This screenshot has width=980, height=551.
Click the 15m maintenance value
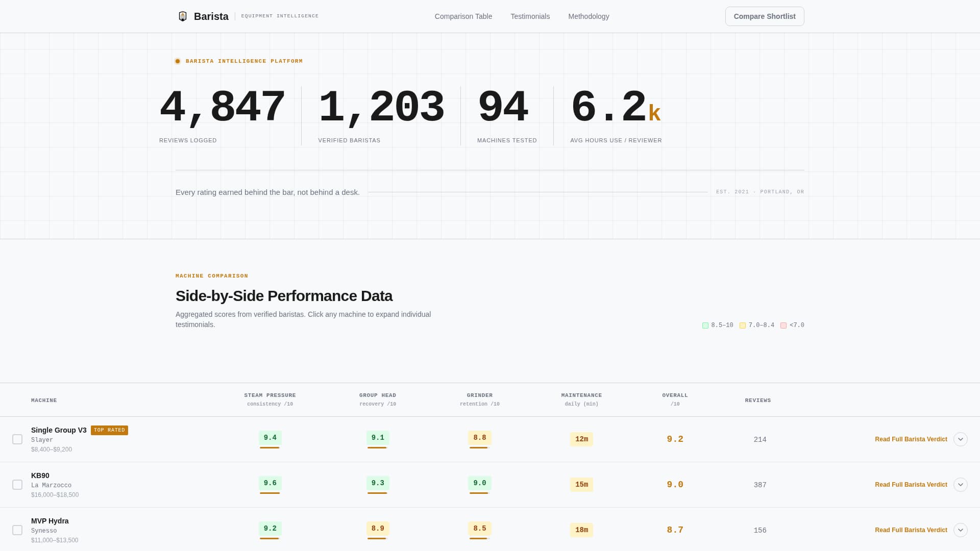pos(581,485)
